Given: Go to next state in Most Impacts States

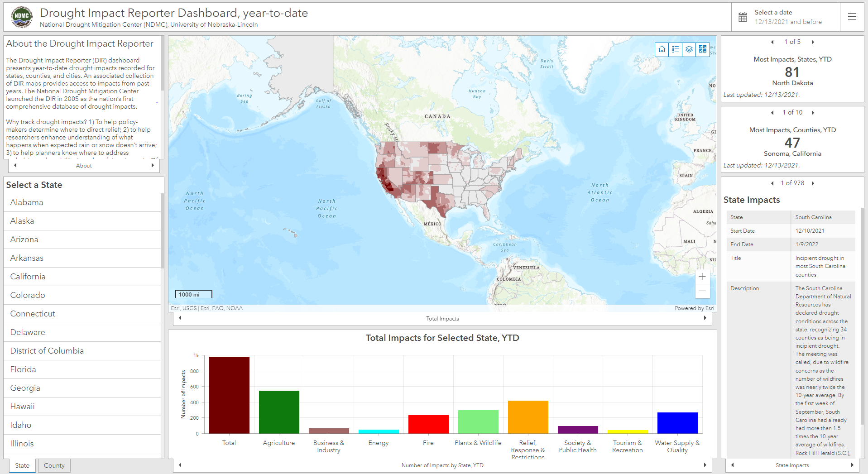Looking at the screenshot, I should tap(813, 42).
